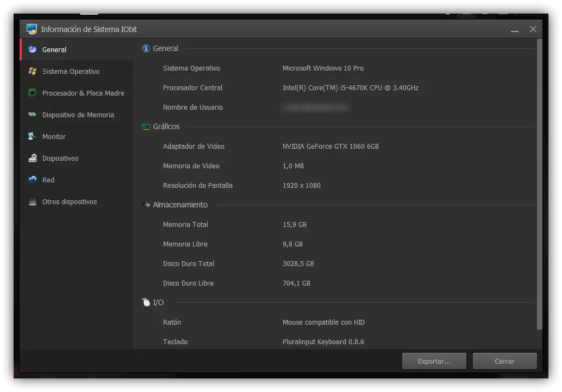Click the Otros dispositivos icon
This screenshot has height=392, width=562.
click(32, 201)
